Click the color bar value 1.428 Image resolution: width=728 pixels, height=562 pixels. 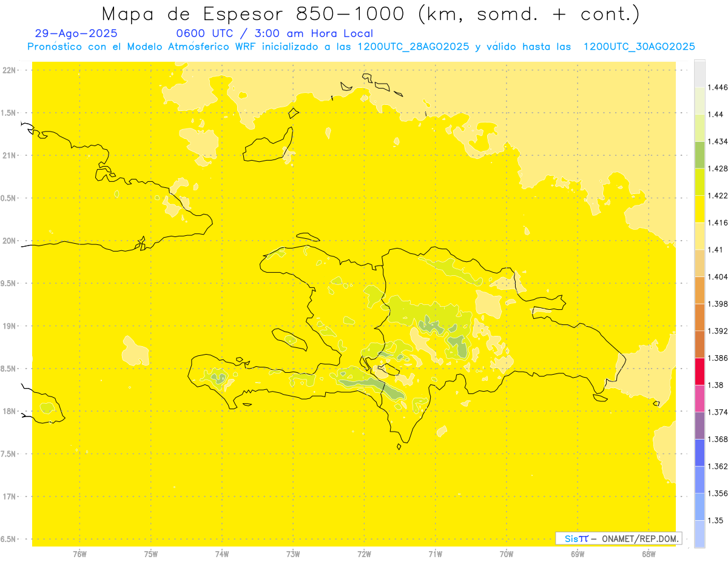(718, 169)
